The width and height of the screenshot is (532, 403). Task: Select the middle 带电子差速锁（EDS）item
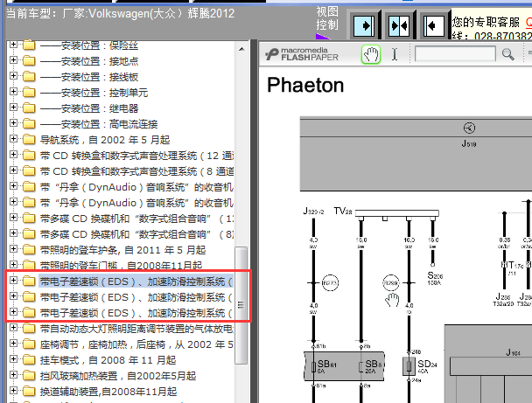pos(136,297)
